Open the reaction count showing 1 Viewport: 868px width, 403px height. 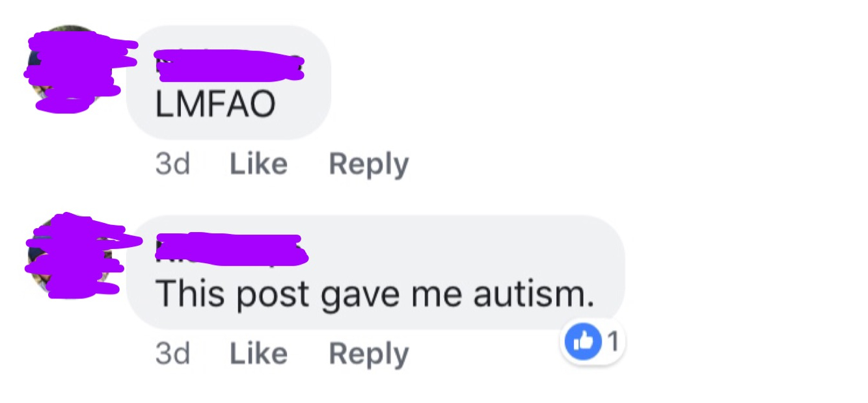(612, 340)
